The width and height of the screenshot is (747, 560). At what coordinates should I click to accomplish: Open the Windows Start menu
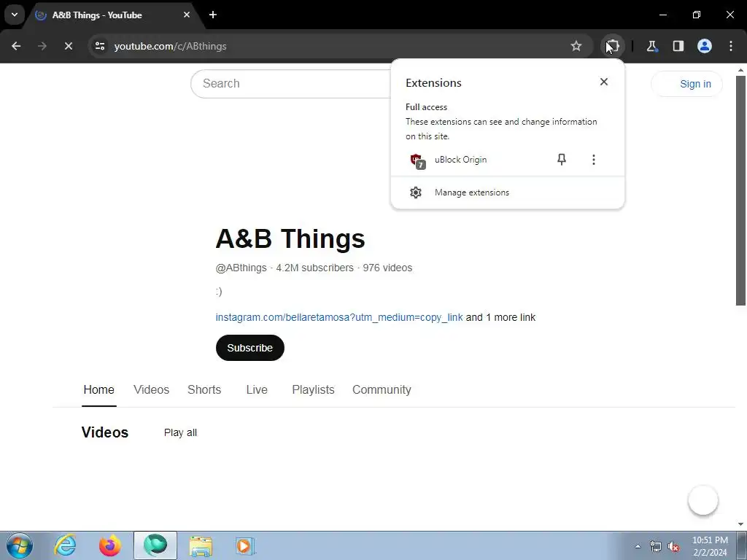coord(20,545)
